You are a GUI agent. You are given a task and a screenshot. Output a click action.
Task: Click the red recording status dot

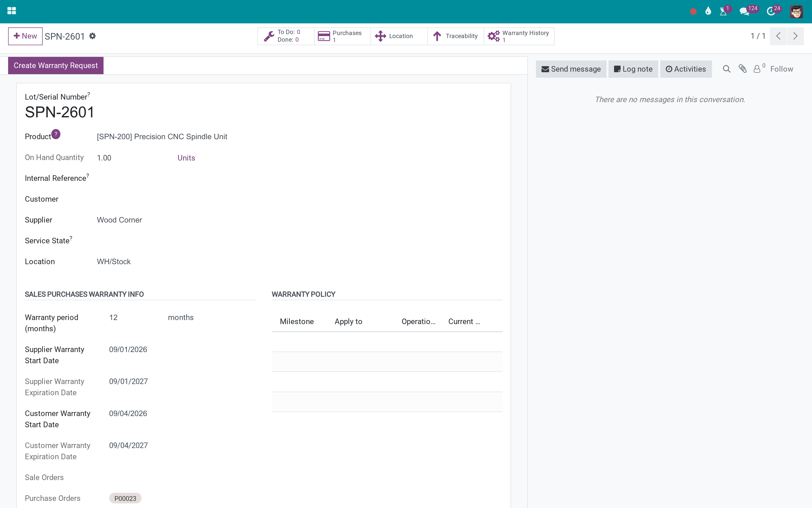pos(693,12)
